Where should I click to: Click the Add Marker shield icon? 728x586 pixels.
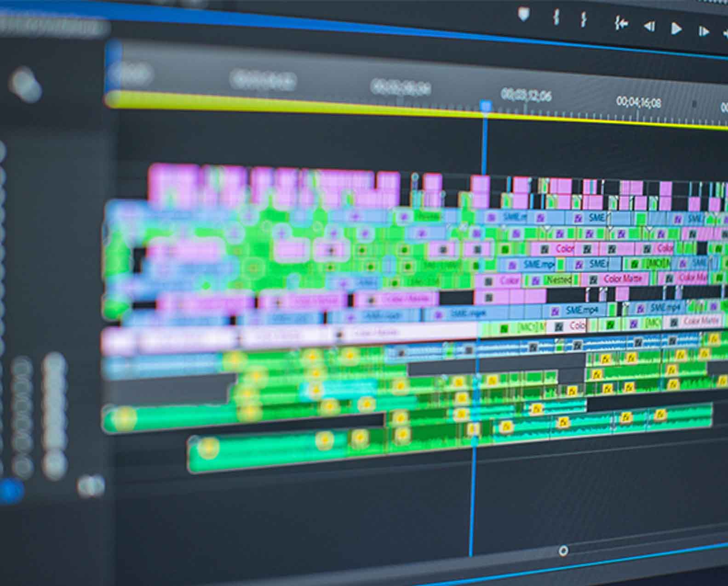point(523,14)
